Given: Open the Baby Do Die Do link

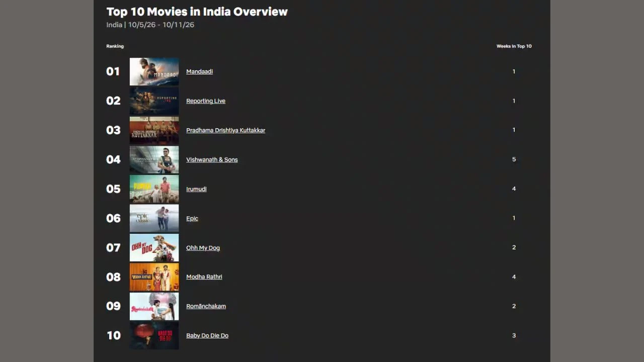Looking at the screenshot, I should coord(207,336).
